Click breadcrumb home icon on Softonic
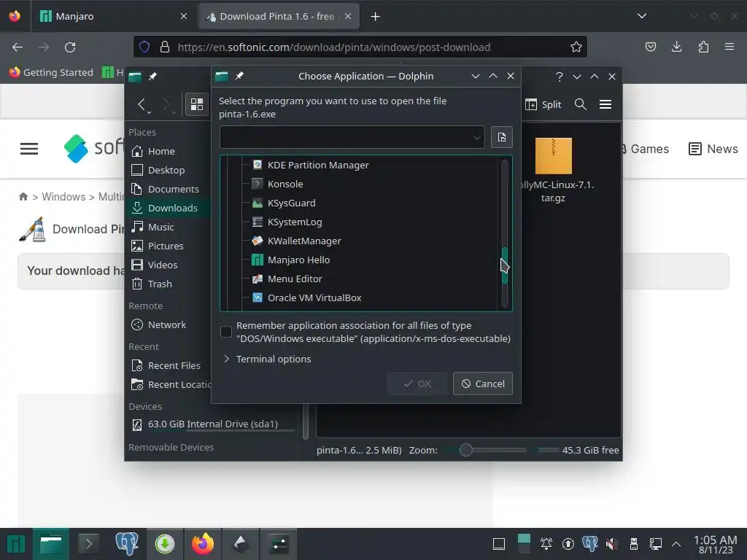The width and height of the screenshot is (747, 560). coord(23,196)
